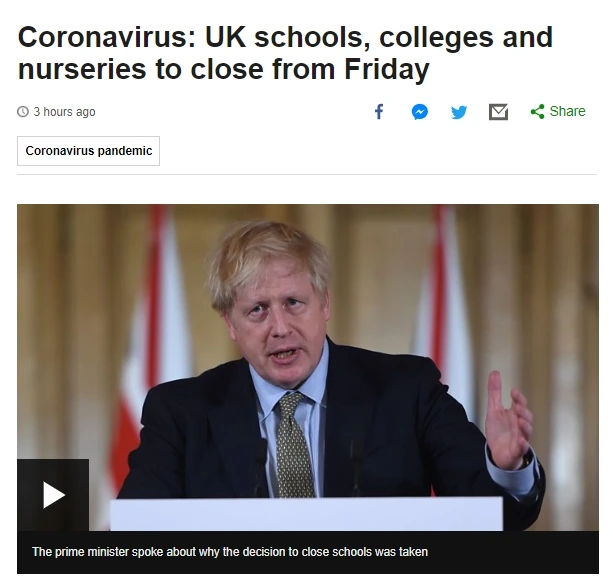Click the speaker's raised hand in video
Screen dimensions: 613x583
[x=508, y=420]
